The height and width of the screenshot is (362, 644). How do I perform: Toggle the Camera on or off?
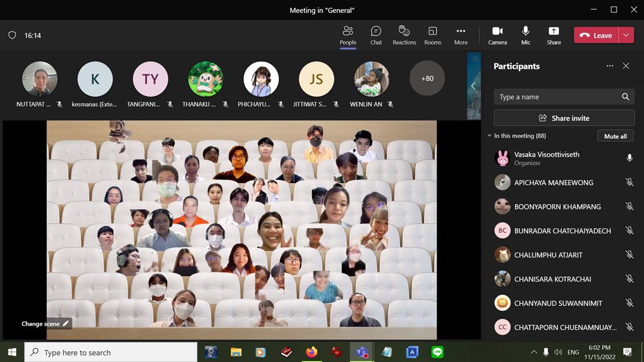(x=497, y=35)
